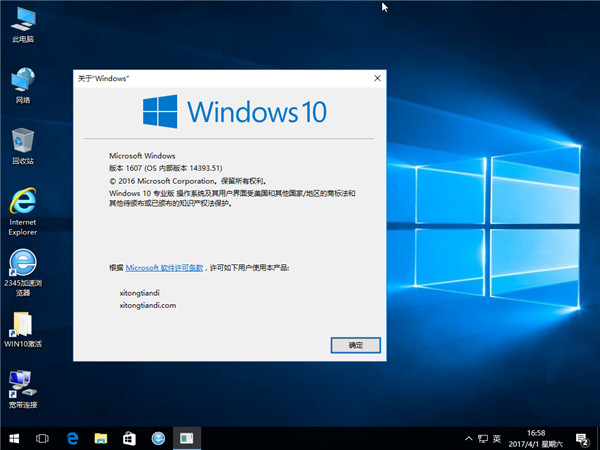600x450 pixels.
Task: Select the 网络 desktop icon
Action: [23, 86]
